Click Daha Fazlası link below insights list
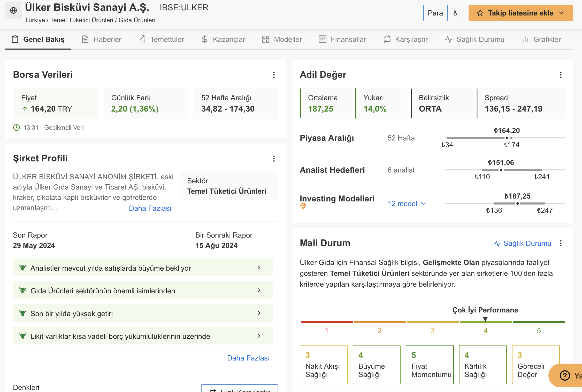 coord(248,358)
